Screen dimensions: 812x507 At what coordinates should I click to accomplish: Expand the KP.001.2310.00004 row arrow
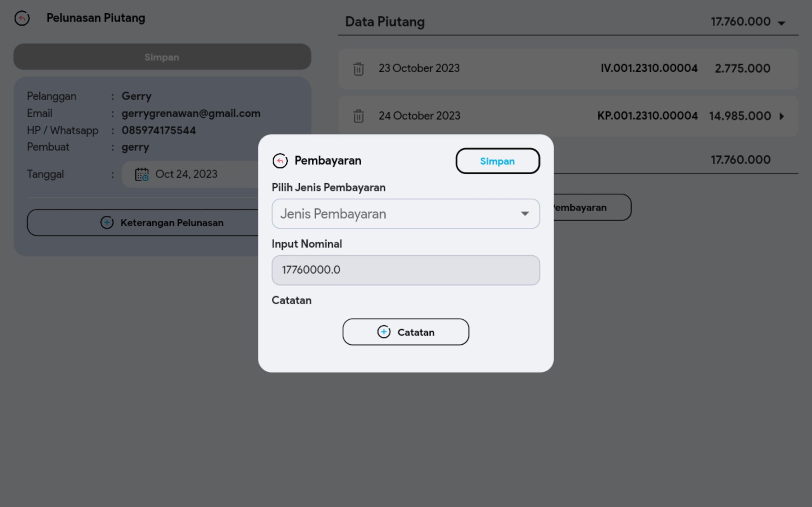click(782, 116)
